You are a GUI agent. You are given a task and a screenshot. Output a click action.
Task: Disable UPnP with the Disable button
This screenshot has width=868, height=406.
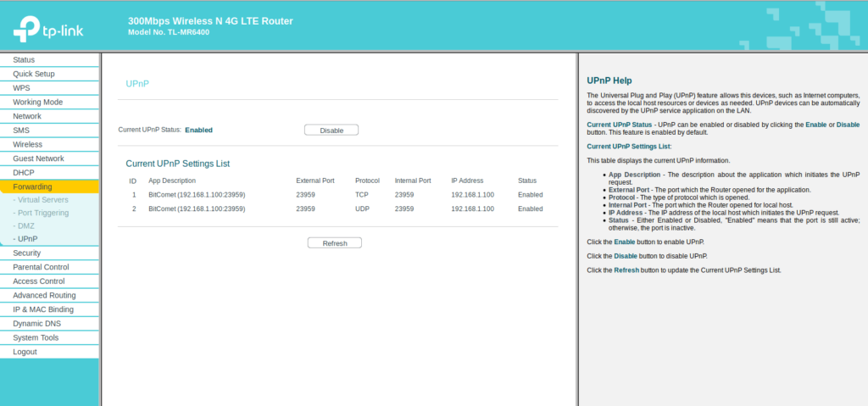[x=331, y=130]
